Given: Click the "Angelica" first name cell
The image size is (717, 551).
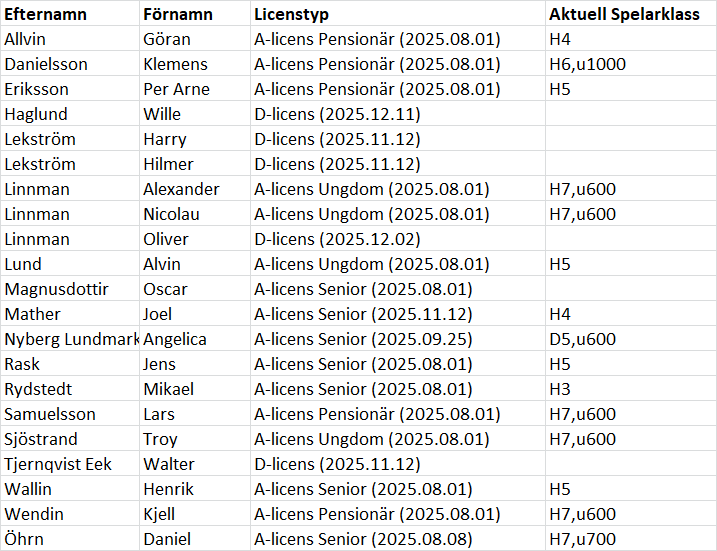Looking at the screenshot, I should pyautogui.click(x=175, y=339).
